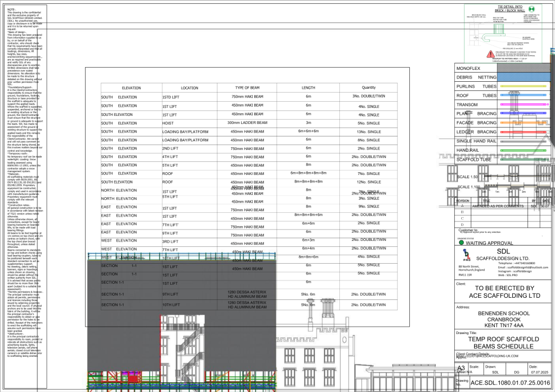Select the MONOFLEX legend swatch
Viewport: 555px width, 392px height.
[x=524, y=68]
